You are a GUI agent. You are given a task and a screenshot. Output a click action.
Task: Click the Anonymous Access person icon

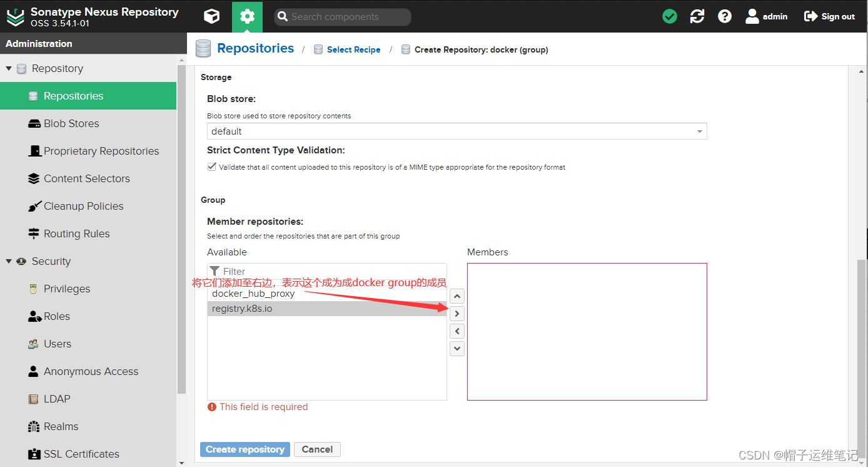tap(34, 371)
